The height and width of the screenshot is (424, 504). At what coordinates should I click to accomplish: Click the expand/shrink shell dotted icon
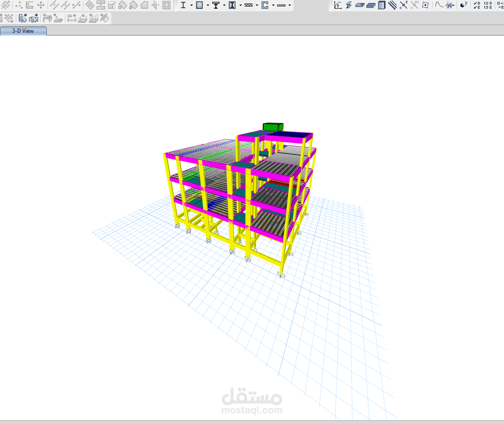(x=112, y=5)
